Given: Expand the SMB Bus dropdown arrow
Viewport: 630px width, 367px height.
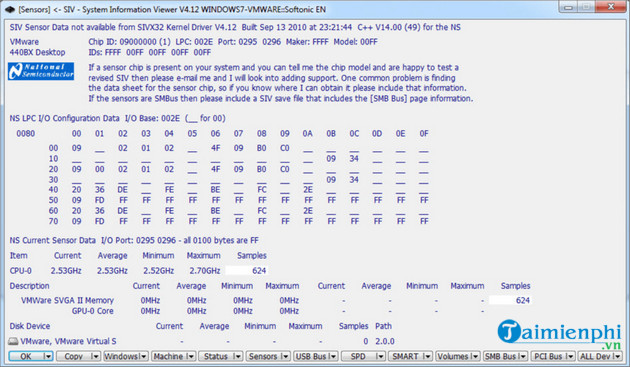Looking at the screenshot, I should [x=523, y=356].
